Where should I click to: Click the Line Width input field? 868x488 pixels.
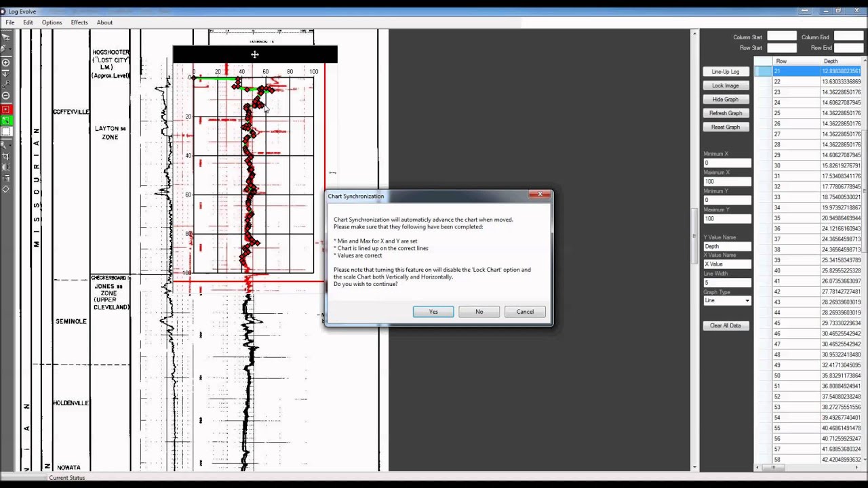pos(727,283)
